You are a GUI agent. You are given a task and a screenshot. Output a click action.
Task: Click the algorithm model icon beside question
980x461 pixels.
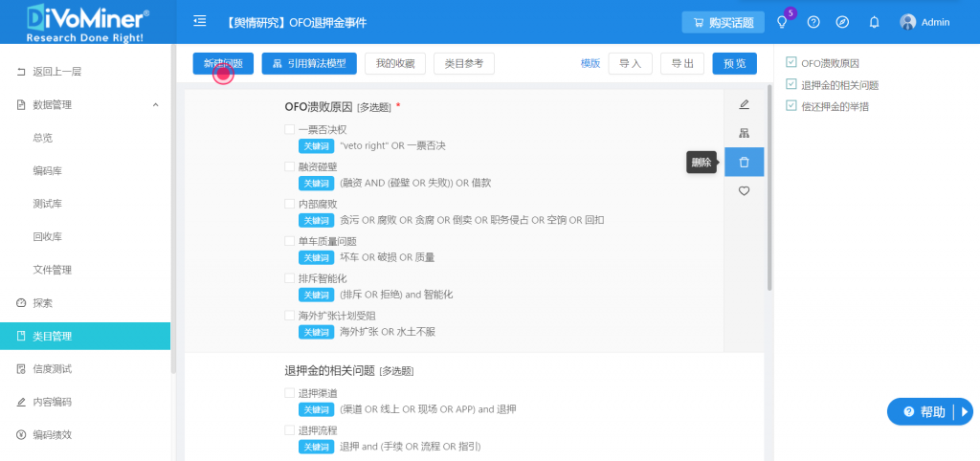point(744,133)
